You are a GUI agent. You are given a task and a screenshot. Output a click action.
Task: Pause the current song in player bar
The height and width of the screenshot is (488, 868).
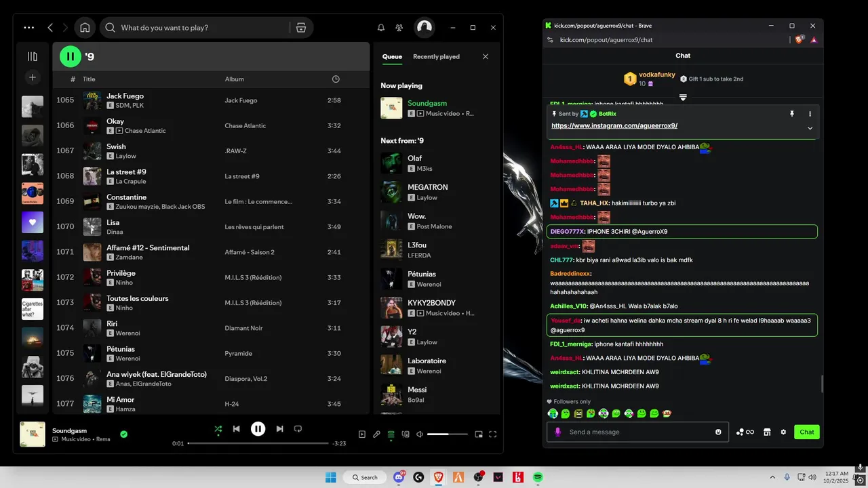coord(258,428)
